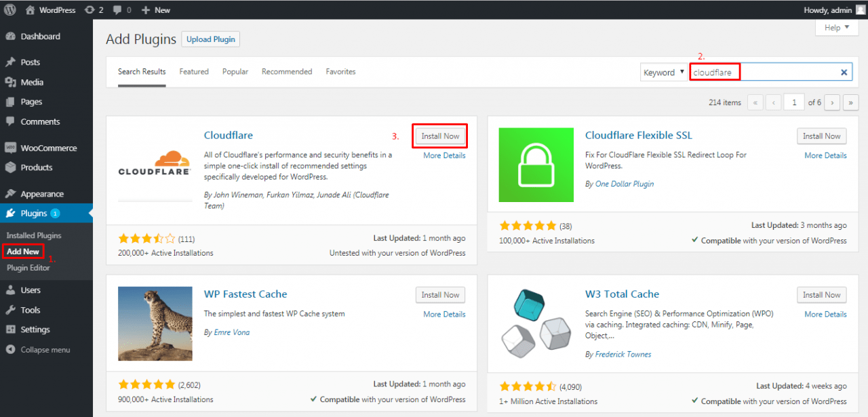Open the Favorites tab
Image resolution: width=868 pixels, height=417 pixels.
[x=340, y=71]
